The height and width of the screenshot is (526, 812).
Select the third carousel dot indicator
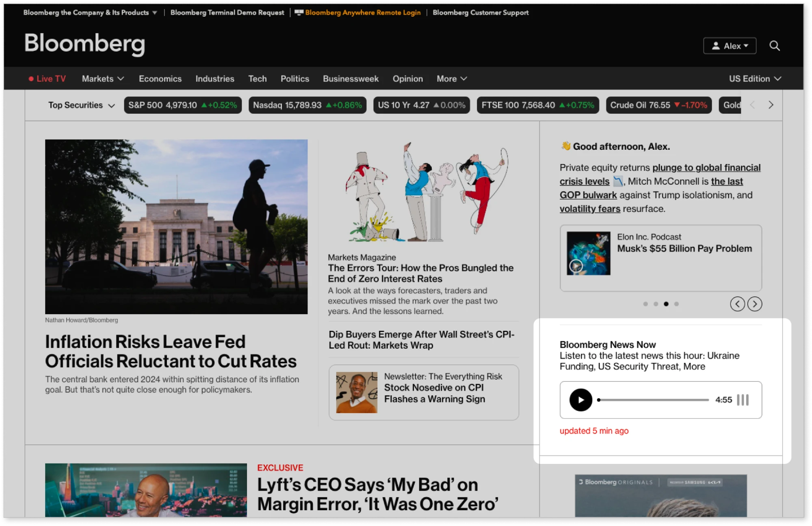pos(666,303)
